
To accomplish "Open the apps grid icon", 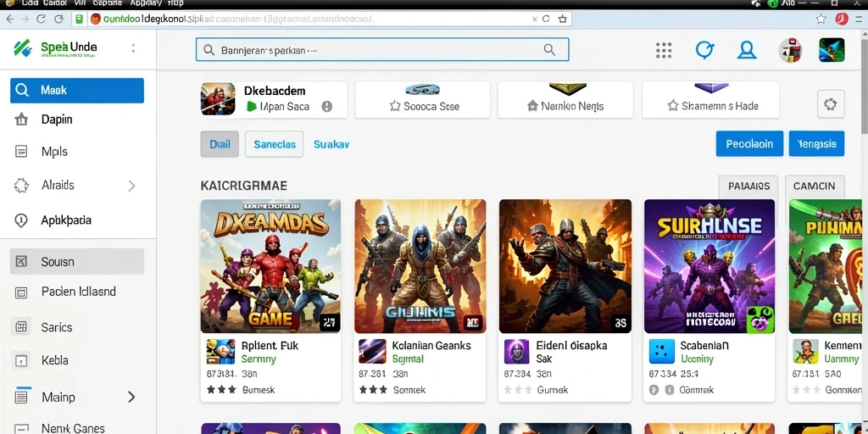I will coord(663,50).
